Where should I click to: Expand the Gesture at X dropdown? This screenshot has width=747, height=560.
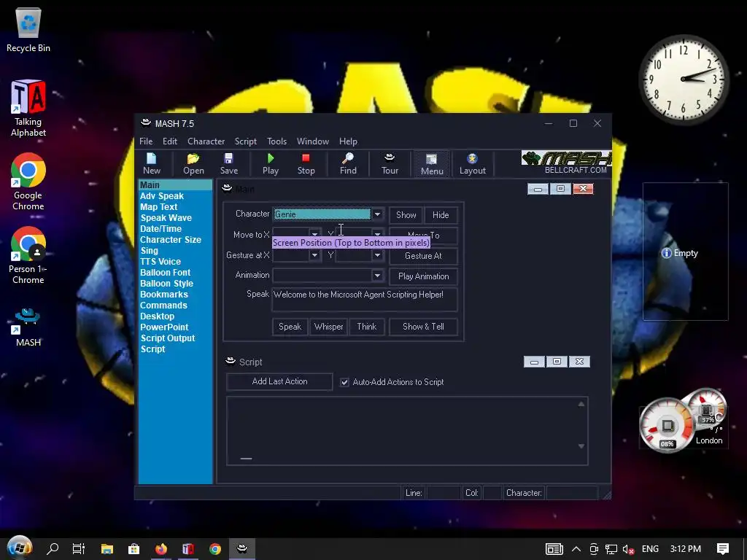click(x=314, y=255)
